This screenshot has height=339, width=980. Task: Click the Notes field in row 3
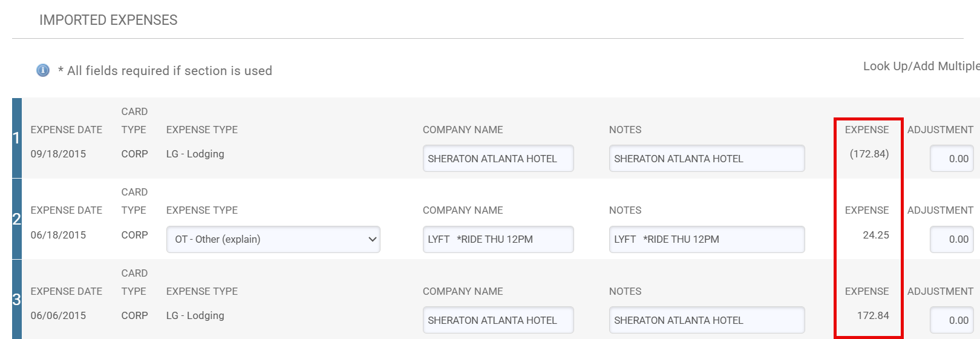tap(706, 320)
